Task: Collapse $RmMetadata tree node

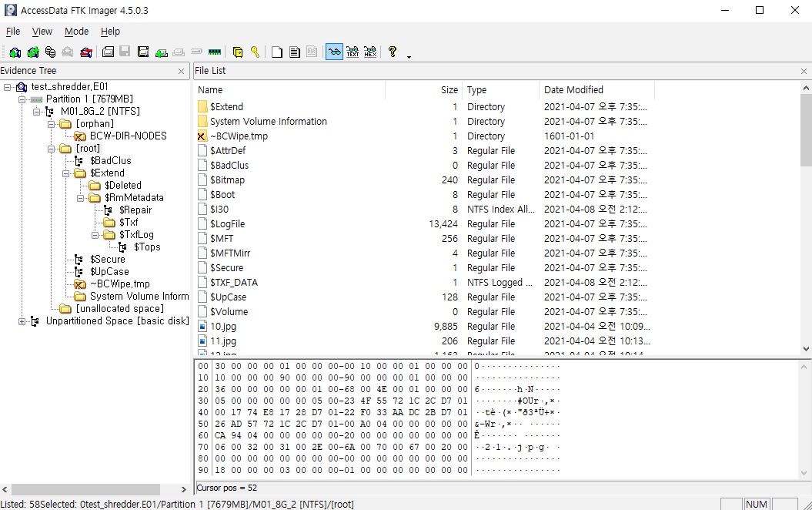Action: click(x=80, y=198)
